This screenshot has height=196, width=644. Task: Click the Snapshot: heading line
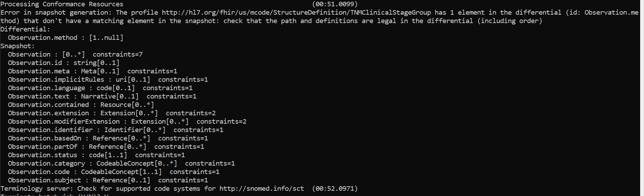point(17,46)
